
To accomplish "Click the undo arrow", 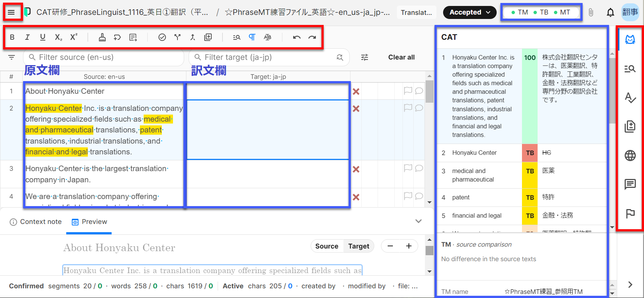I will pos(297,37).
